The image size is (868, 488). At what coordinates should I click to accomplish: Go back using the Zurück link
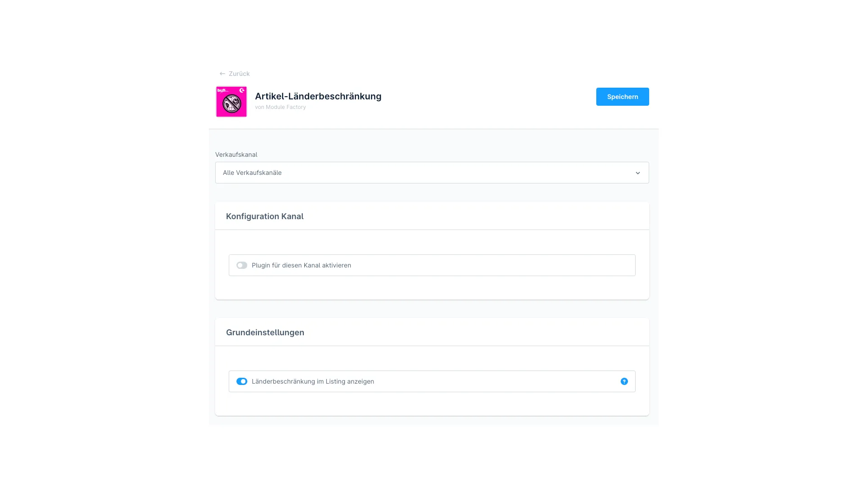coord(239,73)
